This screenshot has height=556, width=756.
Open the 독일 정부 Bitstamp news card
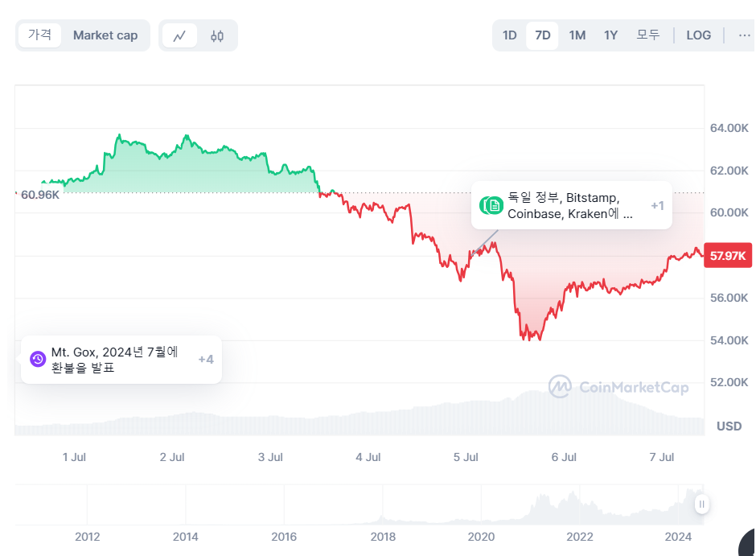569,205
